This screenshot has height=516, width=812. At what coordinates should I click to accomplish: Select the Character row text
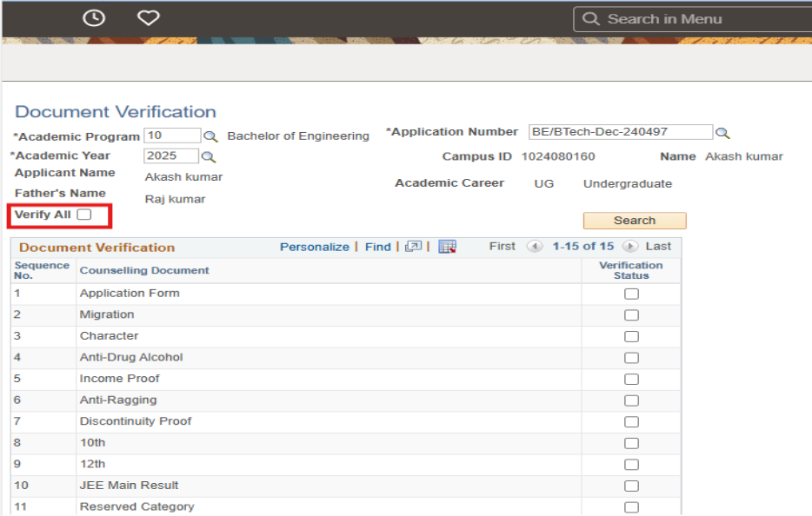(x=109, y=336)
